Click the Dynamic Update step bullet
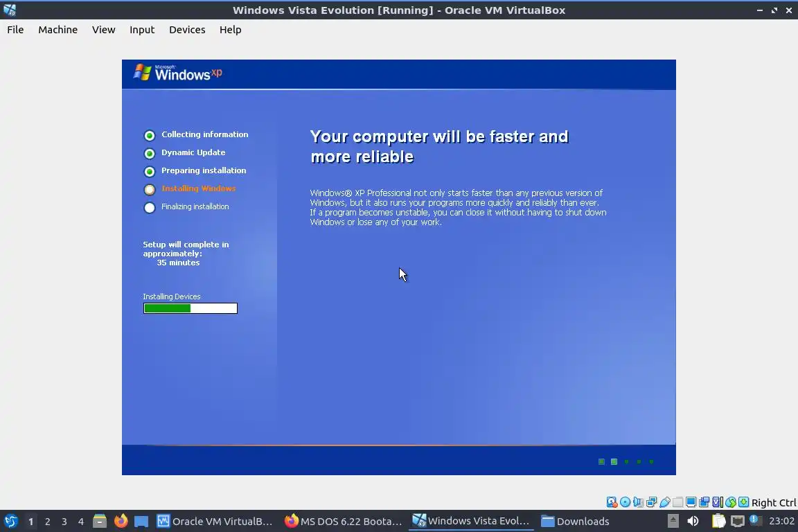 [149, 153]
